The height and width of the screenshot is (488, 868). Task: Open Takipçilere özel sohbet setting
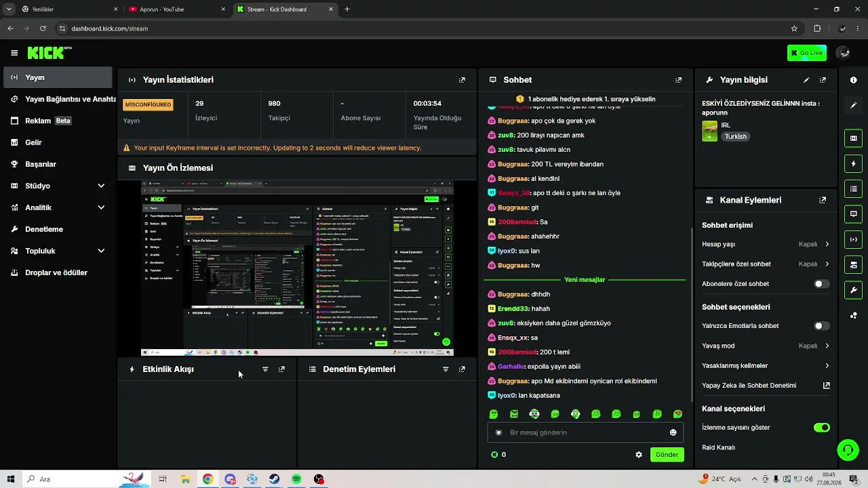[x=766, y=264]
